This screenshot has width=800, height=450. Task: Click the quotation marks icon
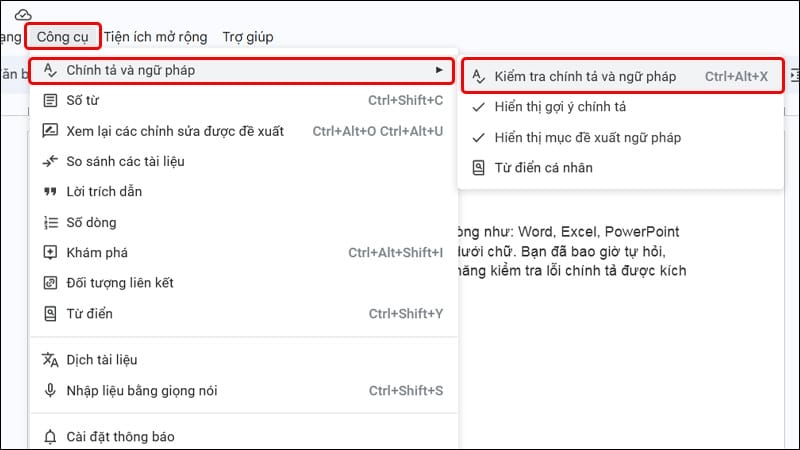[x=50, y=192]
